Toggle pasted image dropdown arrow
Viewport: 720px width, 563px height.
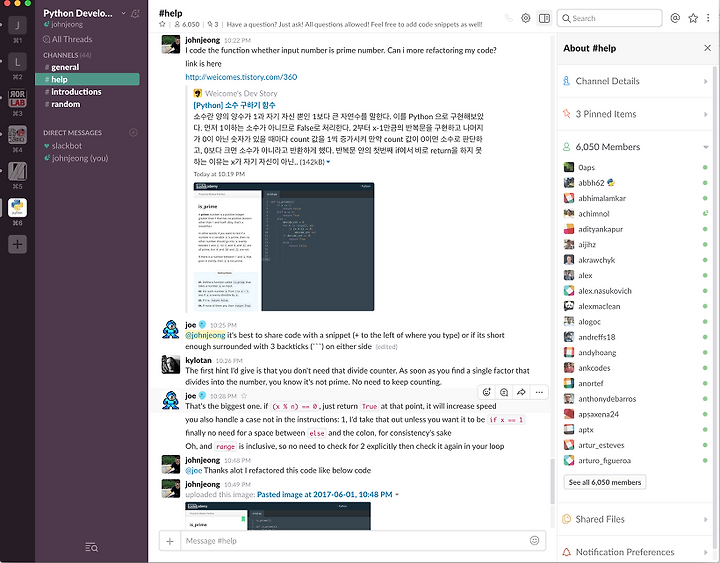[397, 495]
